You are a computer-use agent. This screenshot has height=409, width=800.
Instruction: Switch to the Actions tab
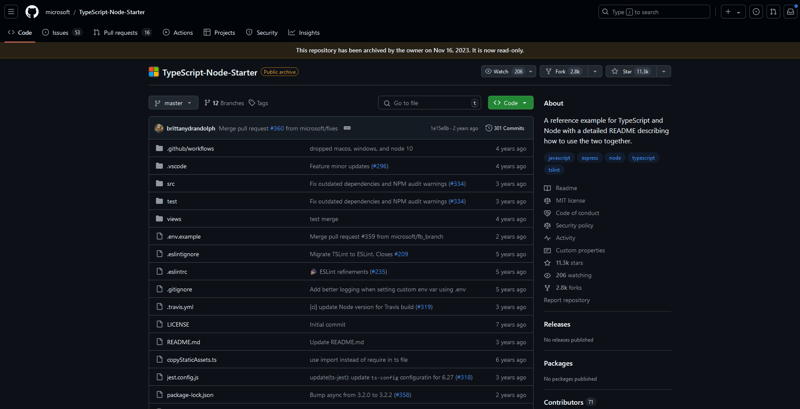pyautogui.click(x=178, y=32)
